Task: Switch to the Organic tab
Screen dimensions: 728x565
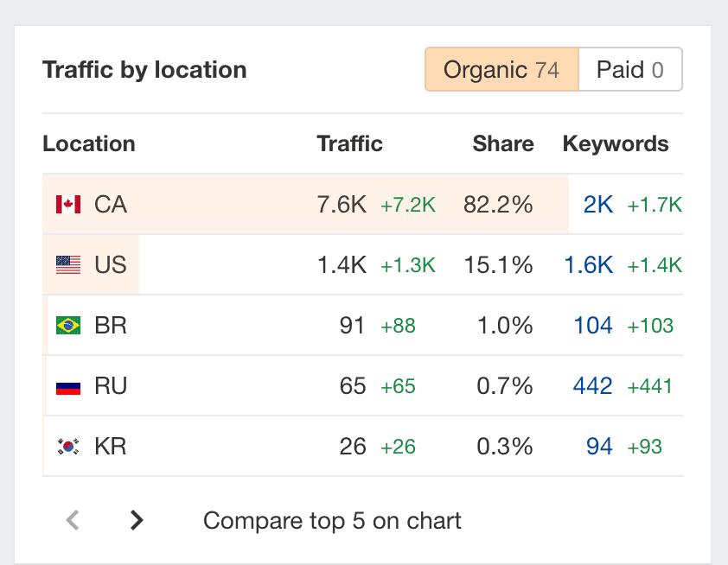Action: click(x=501, y=70)
